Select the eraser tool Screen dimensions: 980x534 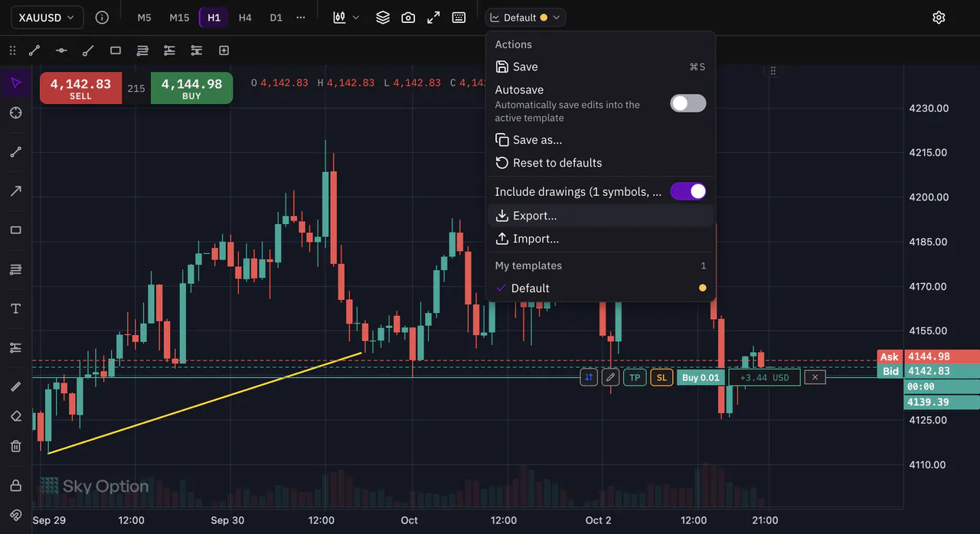coord(15,416)
